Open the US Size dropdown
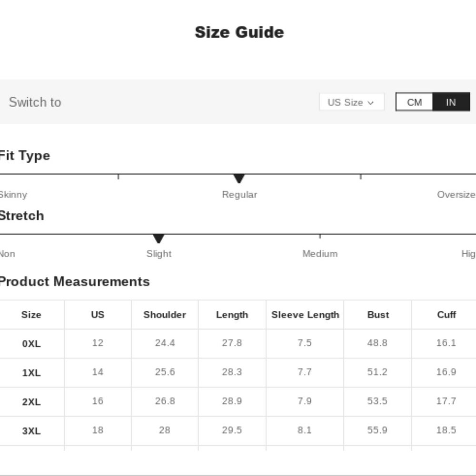 click(351, 102)
